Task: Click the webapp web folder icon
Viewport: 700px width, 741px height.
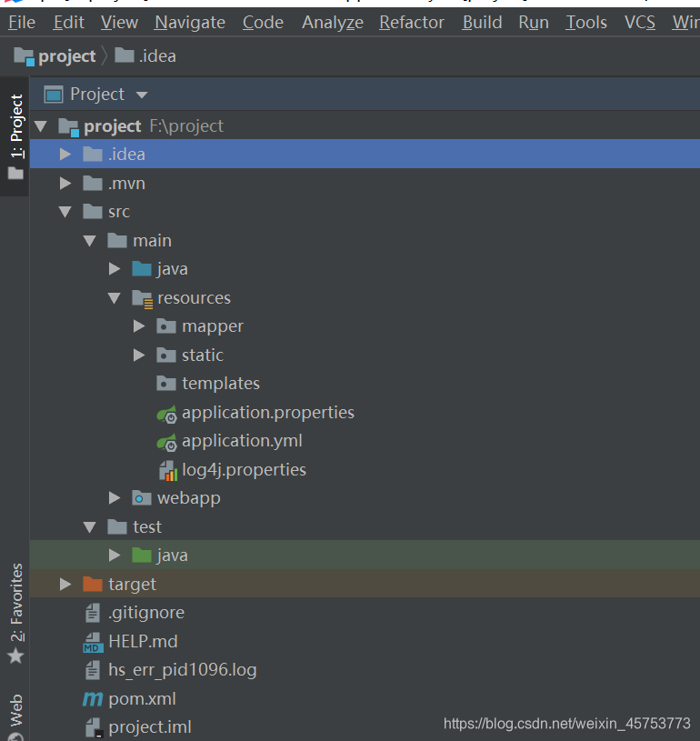Action: tap(141, 498)
